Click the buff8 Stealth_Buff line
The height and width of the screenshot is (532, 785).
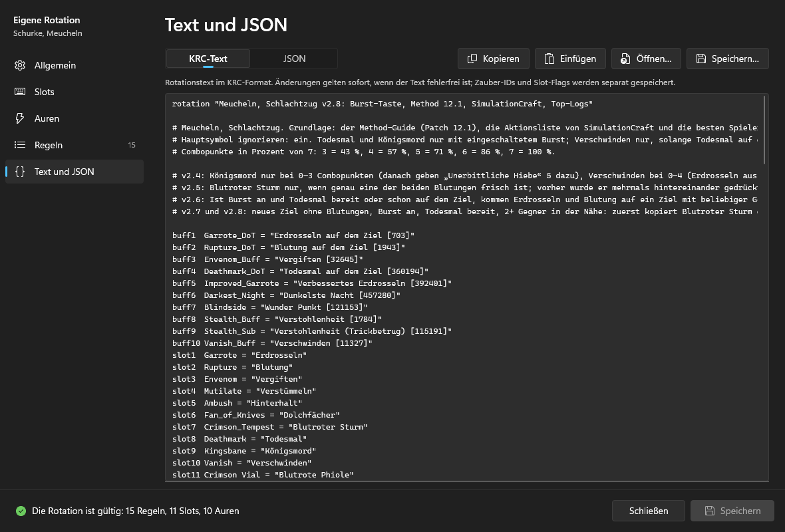[x=277, y=319]
